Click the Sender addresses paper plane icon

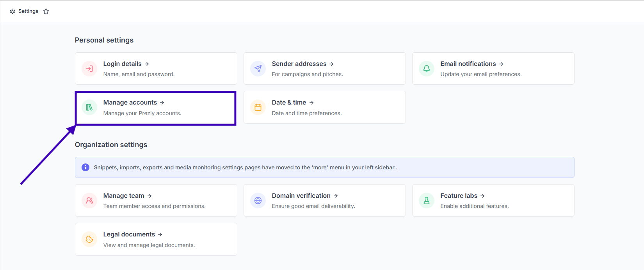pyautogui.click(x=258, y=69)
